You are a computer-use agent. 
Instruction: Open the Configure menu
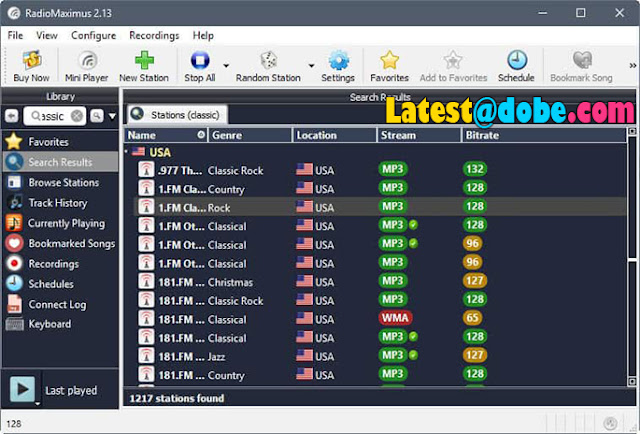93,36
